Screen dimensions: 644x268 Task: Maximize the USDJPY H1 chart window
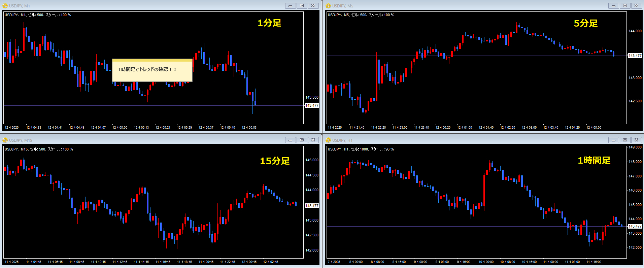[625, 140]
